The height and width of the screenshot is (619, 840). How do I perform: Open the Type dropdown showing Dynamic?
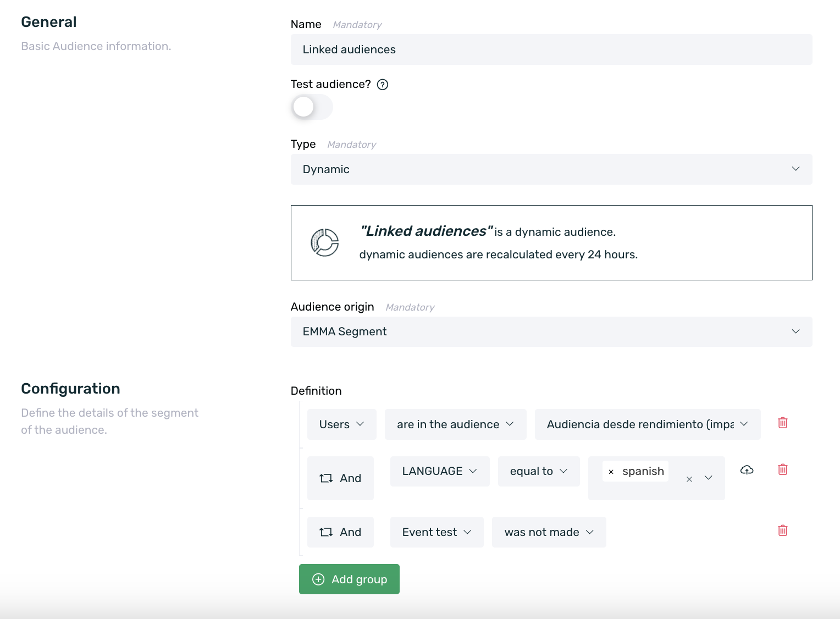coord(551,169)
